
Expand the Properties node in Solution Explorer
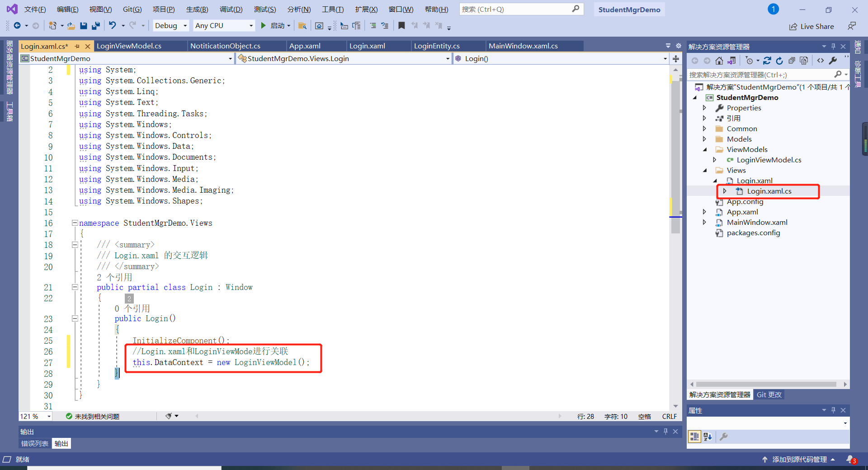(705, 108)
